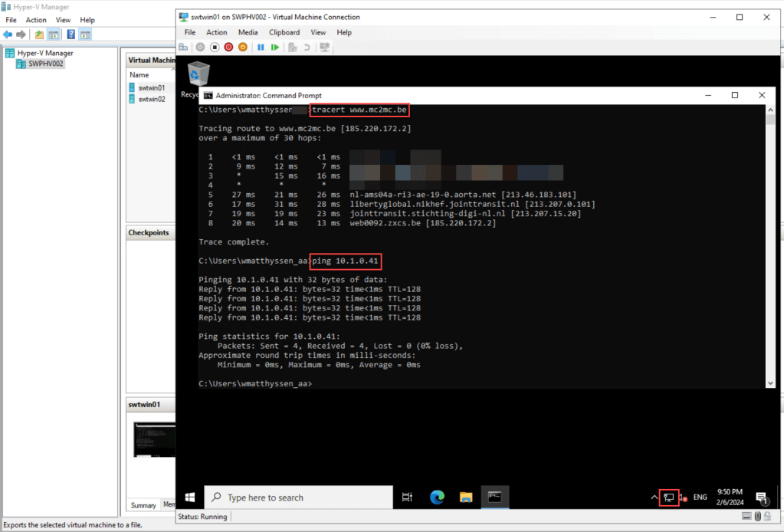This screenshot has height=532, width=784.
Task: Create a checkpoint from the VM toolbar
Action: (293, 48)
